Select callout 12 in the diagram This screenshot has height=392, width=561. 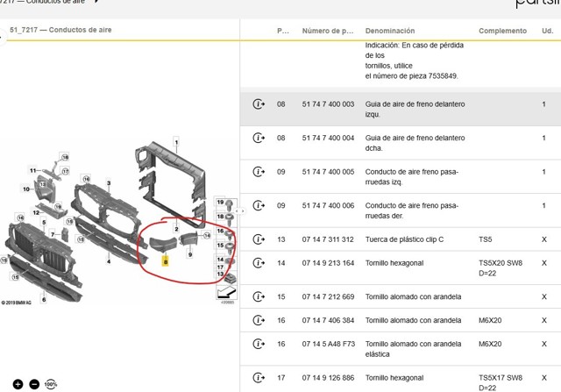click(36, 212)
